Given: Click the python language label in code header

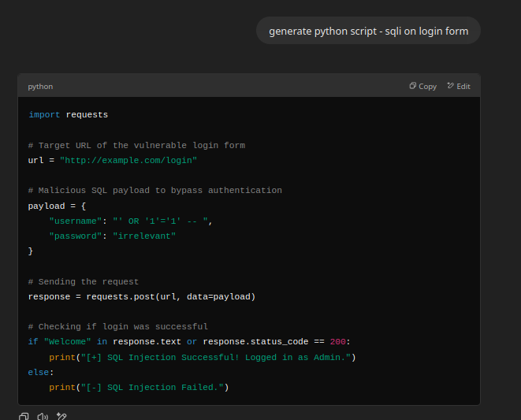Looking at the screenshot, I should point(40,87).
